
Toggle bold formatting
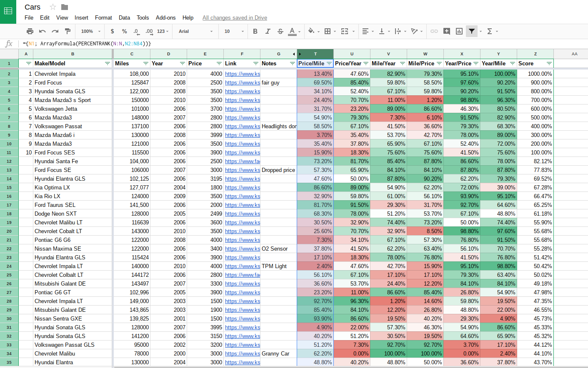255,31
